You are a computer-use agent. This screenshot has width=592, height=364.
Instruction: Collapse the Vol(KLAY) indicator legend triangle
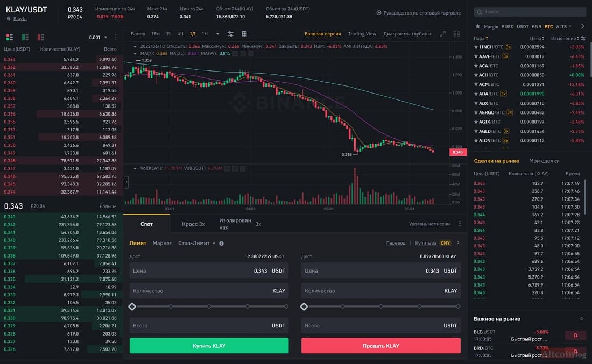[135, 168]
